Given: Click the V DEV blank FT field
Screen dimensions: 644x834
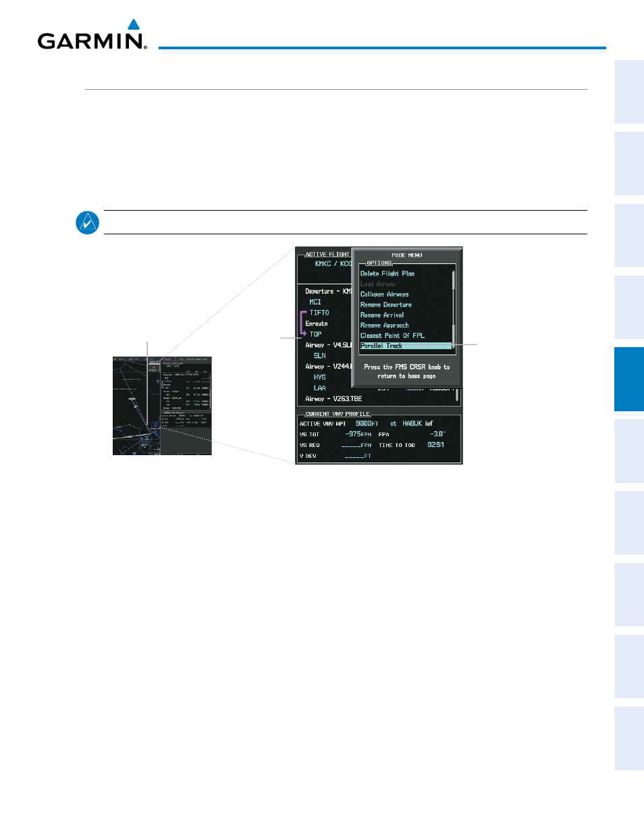Looking at the screenshot, I should (358, 457).
